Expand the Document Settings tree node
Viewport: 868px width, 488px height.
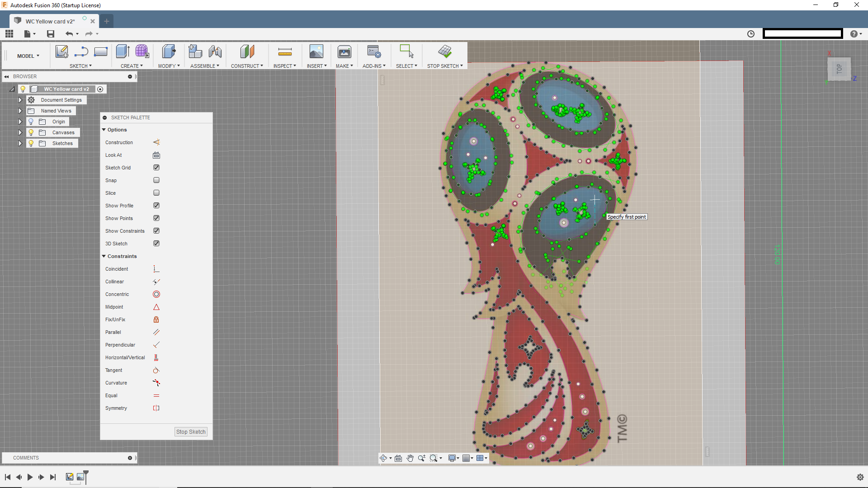coord(20,100)
